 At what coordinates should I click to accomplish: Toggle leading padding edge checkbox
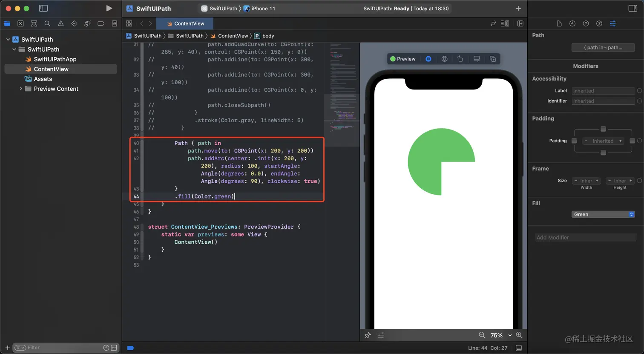pos(574,141)
